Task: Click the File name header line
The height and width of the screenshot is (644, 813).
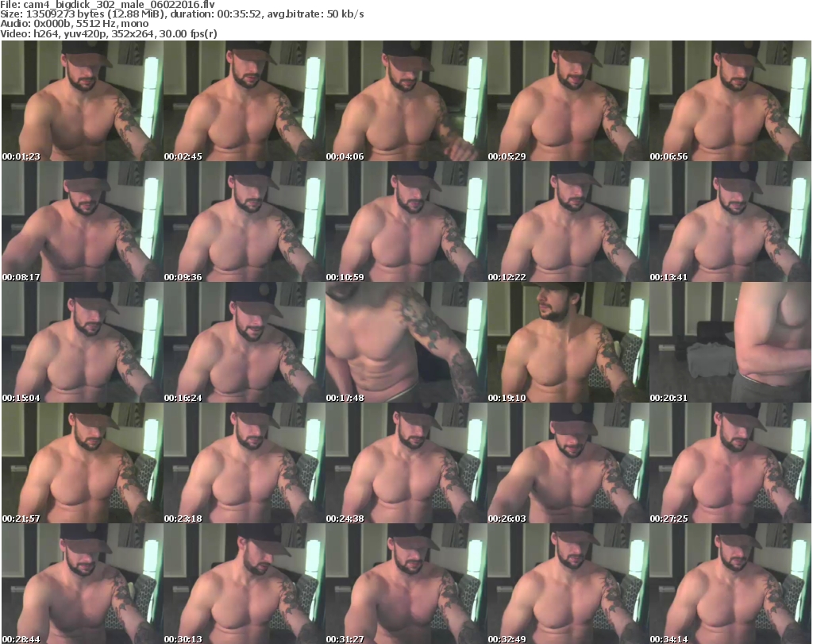Action: (x=108, y=5)
